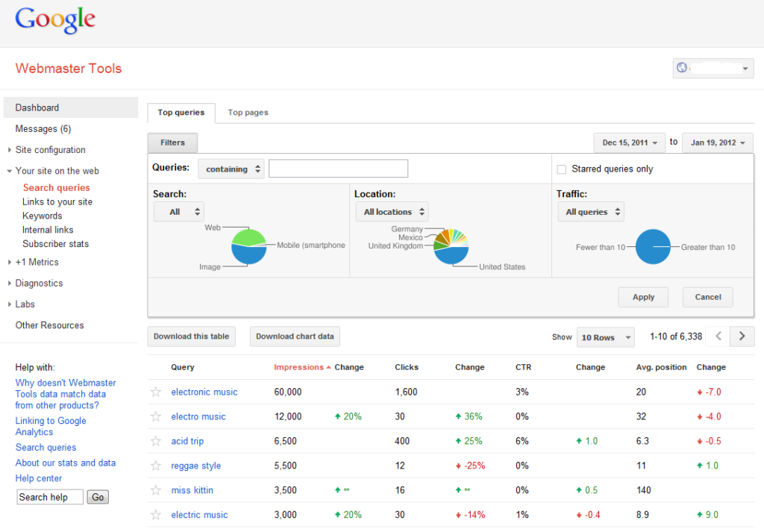764x532 pixels.
Task: Change the 10 Rows display dropdown
Action: [605, 337]
